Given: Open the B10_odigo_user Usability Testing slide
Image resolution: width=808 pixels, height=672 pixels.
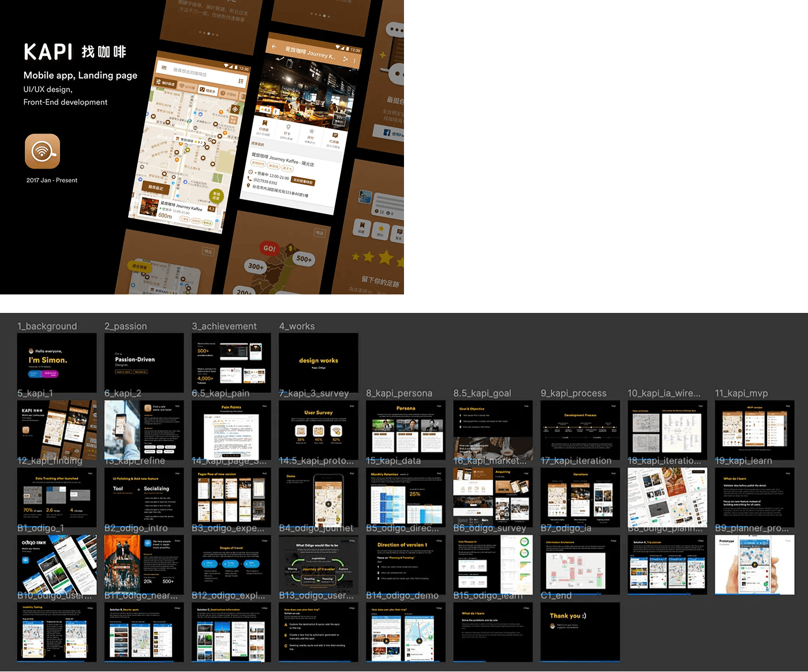Looking at the screenshot, I should 57,632.
